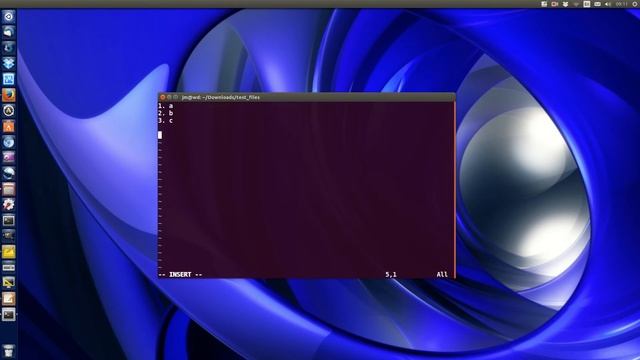Minimize the terminal window
The image size is (640, 360).
coord(169,97)
